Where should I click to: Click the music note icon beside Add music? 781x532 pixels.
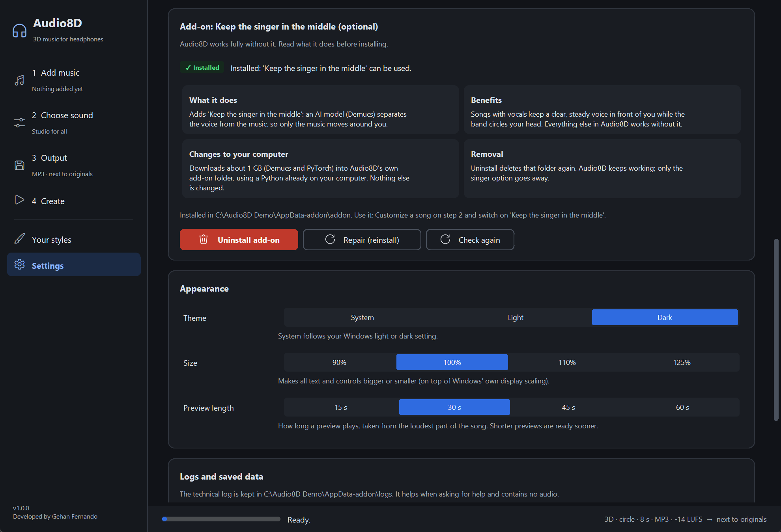pyautogui.click(x=19, y=80)
